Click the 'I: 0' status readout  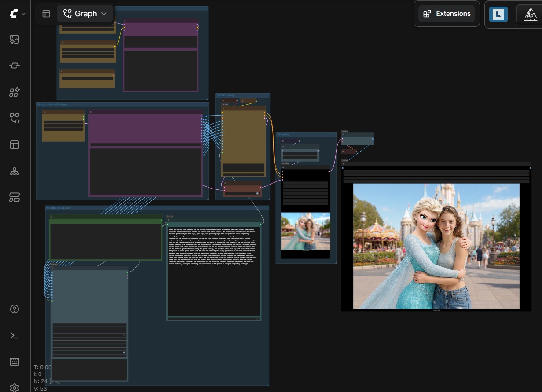pos(37,374)
